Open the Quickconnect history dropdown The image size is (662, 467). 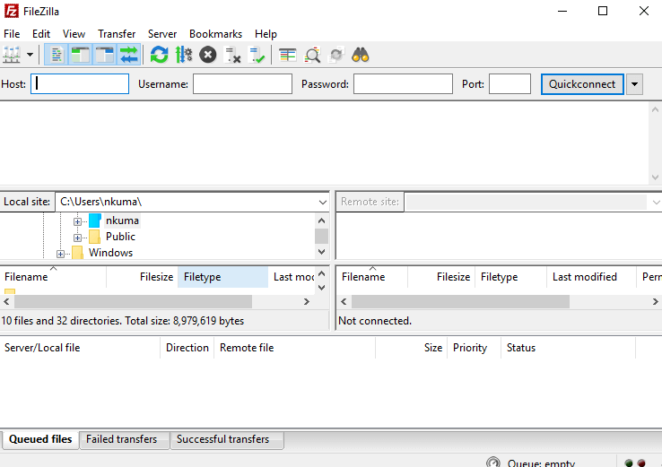point(634,84)
